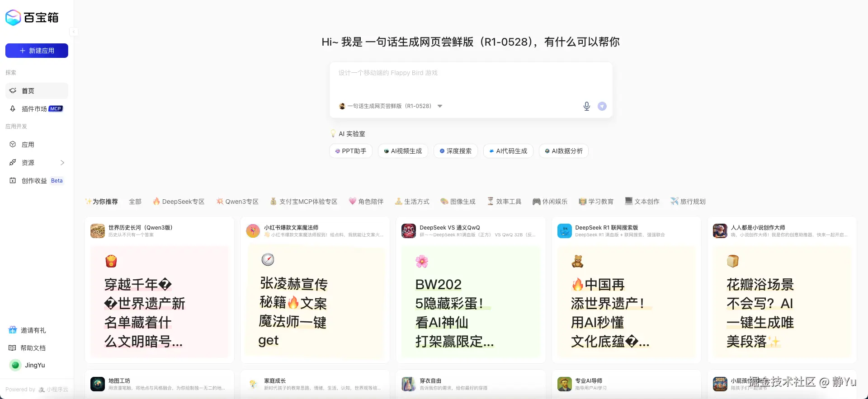Click the microphone voice input icon
868x399 pixels.
pyautogui.click(x=586, y=106)
